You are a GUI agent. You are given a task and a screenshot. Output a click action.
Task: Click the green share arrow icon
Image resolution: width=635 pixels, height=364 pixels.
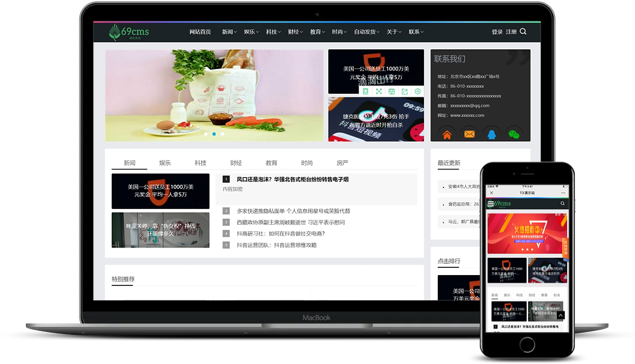pyautogui.click(x=405, y=91)
